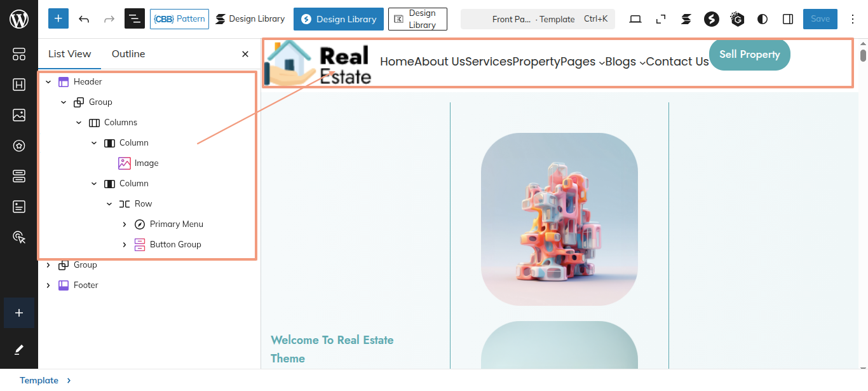This screenshot has height=391, width=868.
Task: Click the Undo arrow icon
Action: click(x=84, y=19)
